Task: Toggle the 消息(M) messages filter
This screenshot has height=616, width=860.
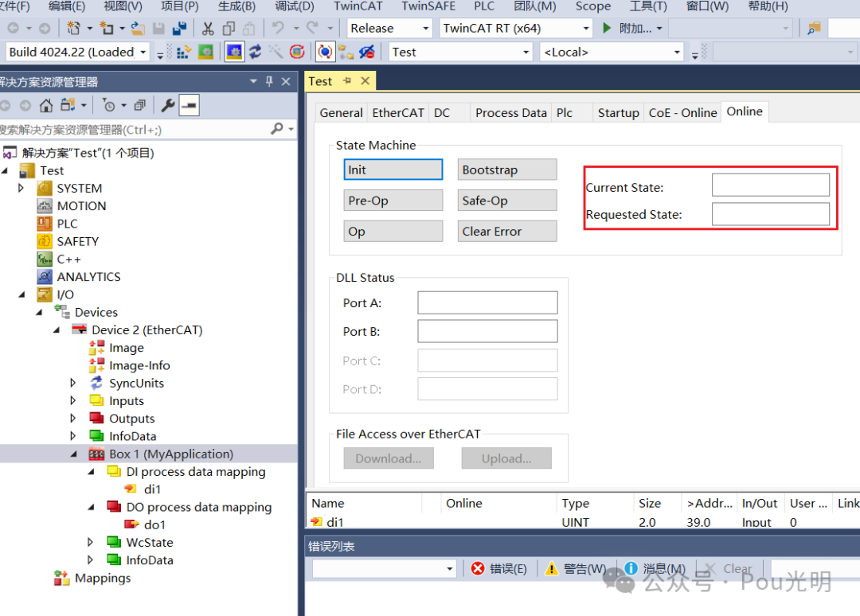Action: coord(655,569)
